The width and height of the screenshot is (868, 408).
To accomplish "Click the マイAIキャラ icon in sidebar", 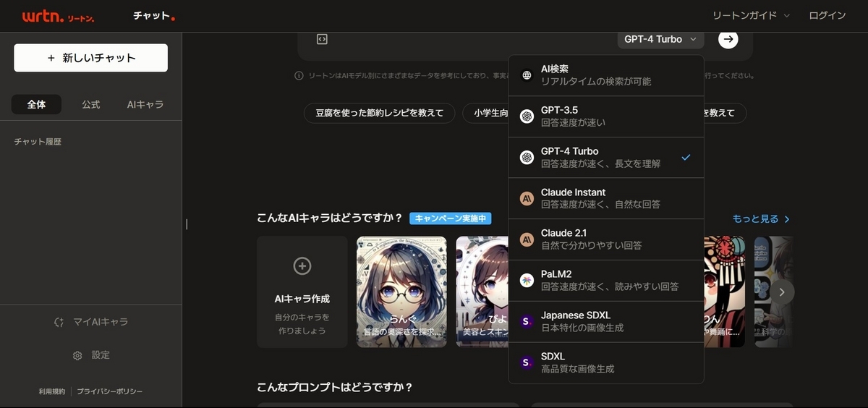I will pos(59,322).
